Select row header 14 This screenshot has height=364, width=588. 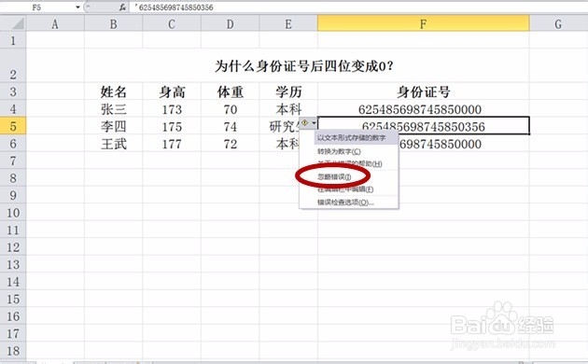pyautogui.click(x=13, y=282)
